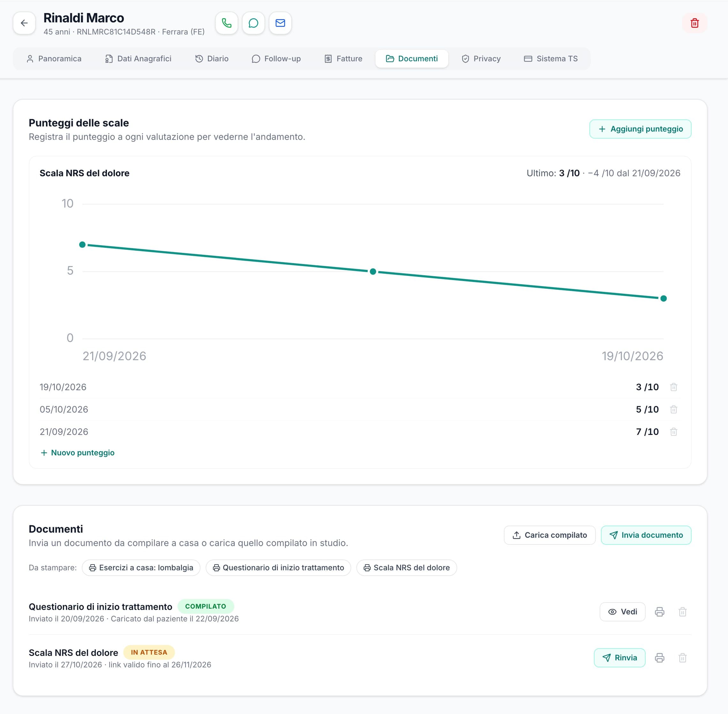Select the score value 7 /10 in the list
This screenshot has height=714, width=728.
coord(647,432)
